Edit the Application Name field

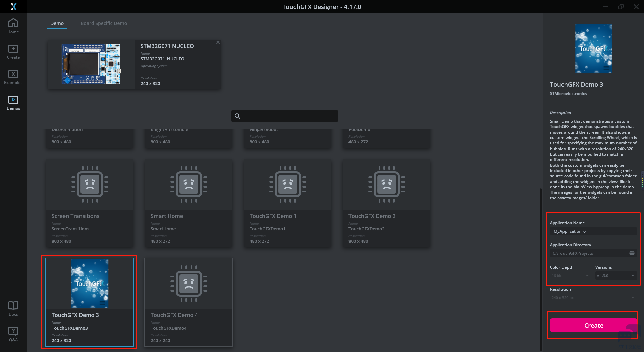coord(593,231)
